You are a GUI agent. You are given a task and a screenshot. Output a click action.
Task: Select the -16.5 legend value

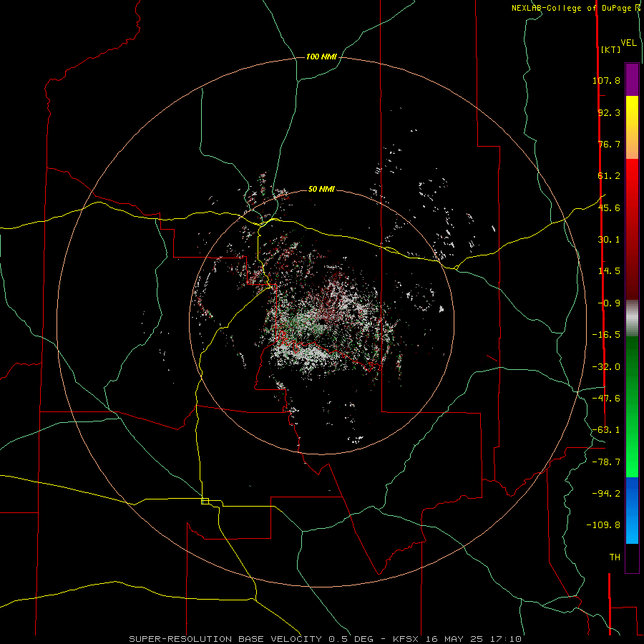(606, 335)
